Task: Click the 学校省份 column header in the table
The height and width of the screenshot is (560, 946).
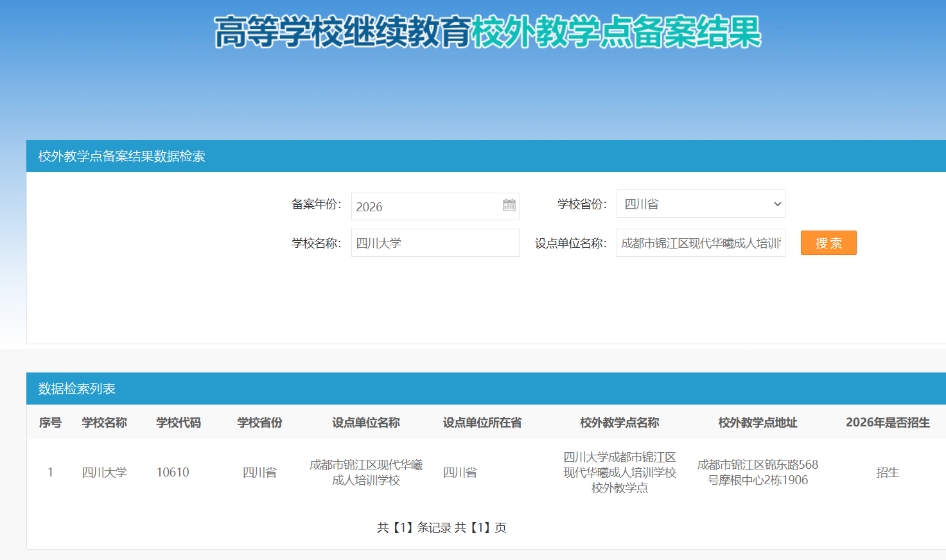Action: coord(259,423)
